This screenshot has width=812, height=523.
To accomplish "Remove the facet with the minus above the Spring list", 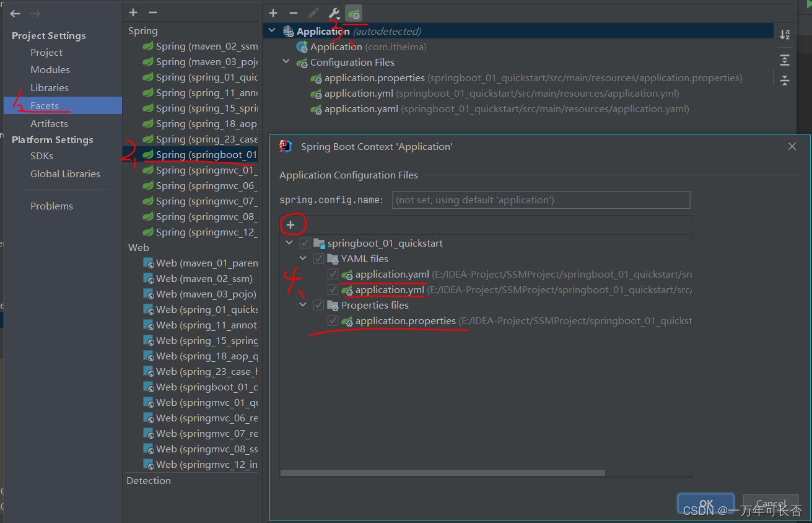I will pos(153,12).
